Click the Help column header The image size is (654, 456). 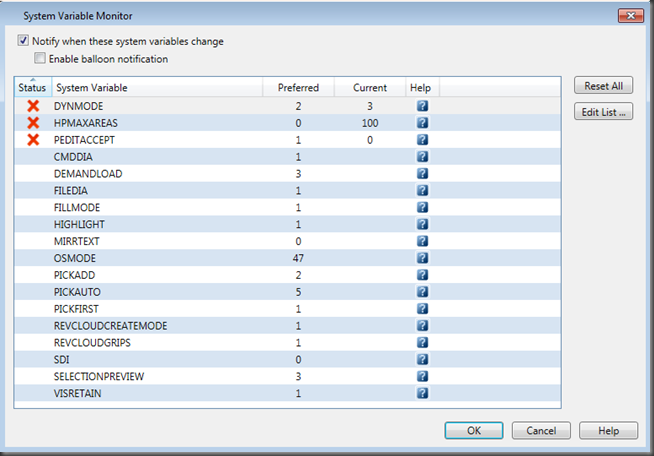tap(422, 87)
